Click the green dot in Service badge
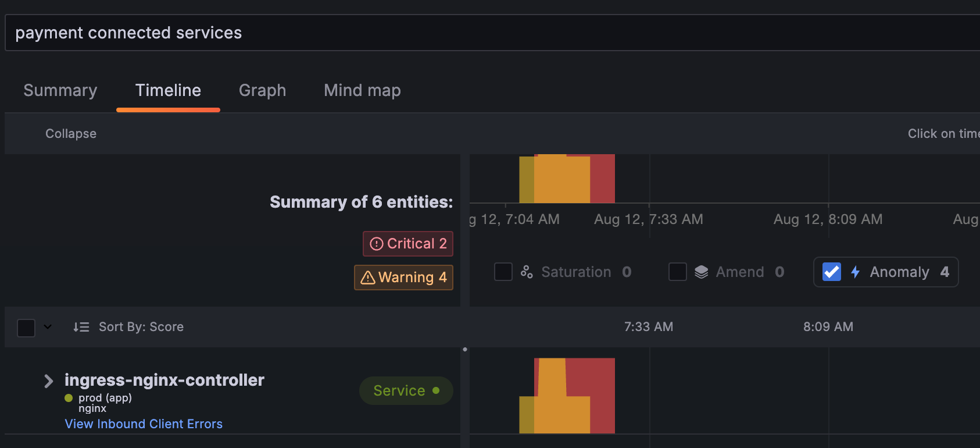 (x=436, y=390)
